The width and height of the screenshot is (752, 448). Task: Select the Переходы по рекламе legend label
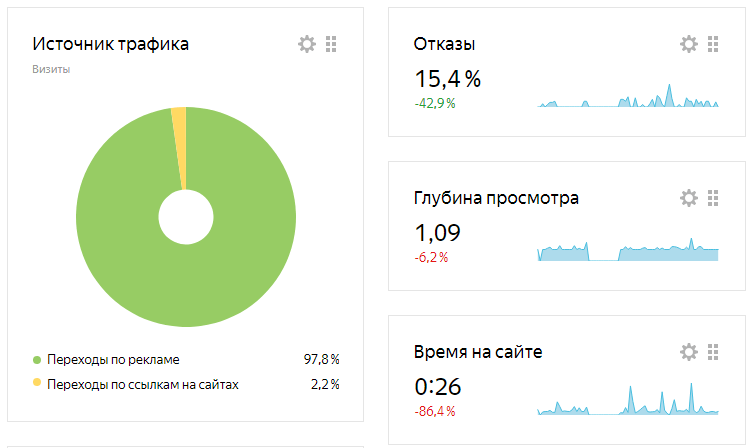click(x=113, y=360)
